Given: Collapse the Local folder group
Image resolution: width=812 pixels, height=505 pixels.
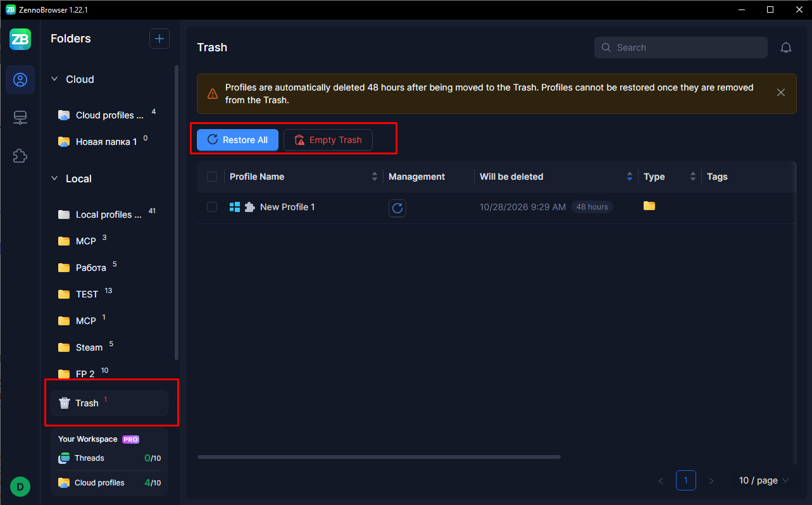Looking at the screenshot, I should pos(54,178).
